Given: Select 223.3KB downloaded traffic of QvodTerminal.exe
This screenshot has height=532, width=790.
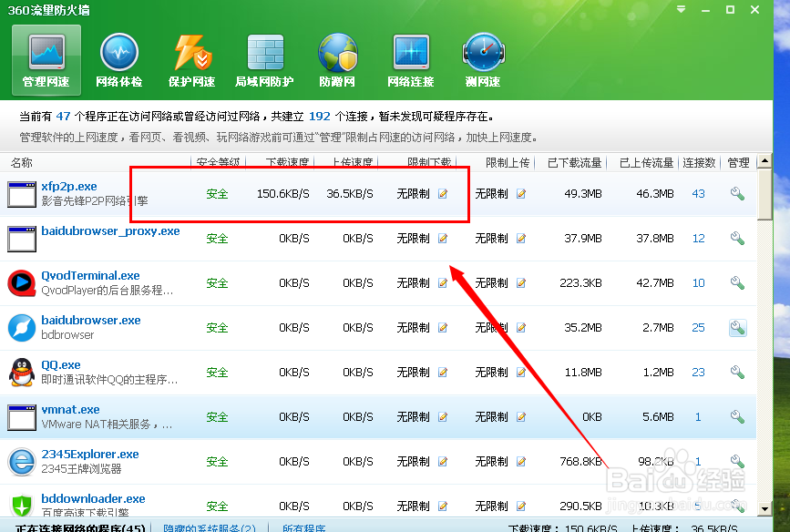Looking at the screenshot, I should point(580,283).
